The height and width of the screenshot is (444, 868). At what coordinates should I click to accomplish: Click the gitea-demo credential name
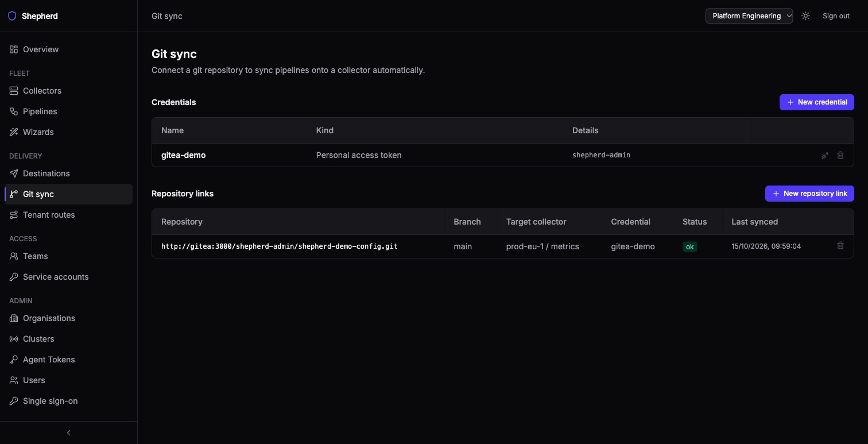184,155
